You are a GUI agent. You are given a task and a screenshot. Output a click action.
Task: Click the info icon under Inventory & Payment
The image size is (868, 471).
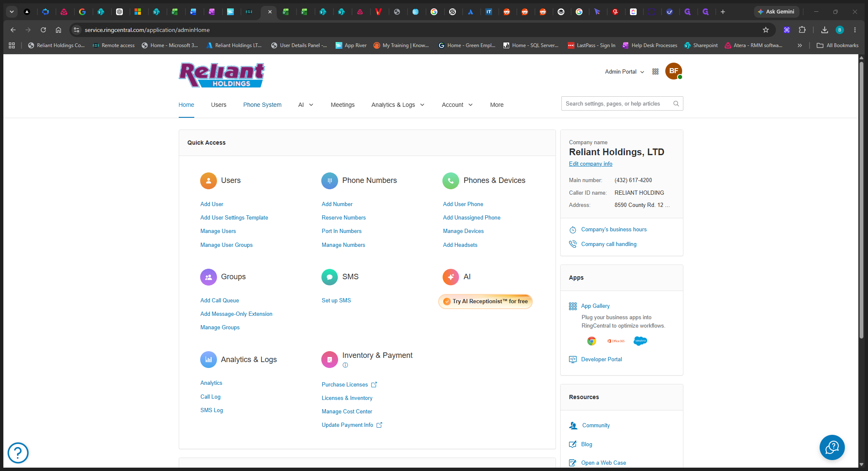pyautogui.click(x=345, y=365)
